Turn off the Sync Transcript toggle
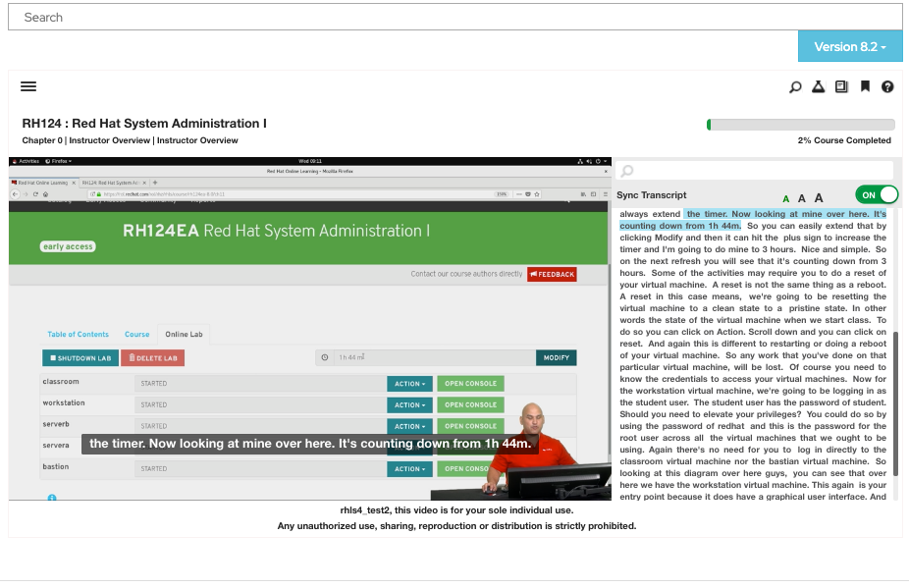 (875, 194)
